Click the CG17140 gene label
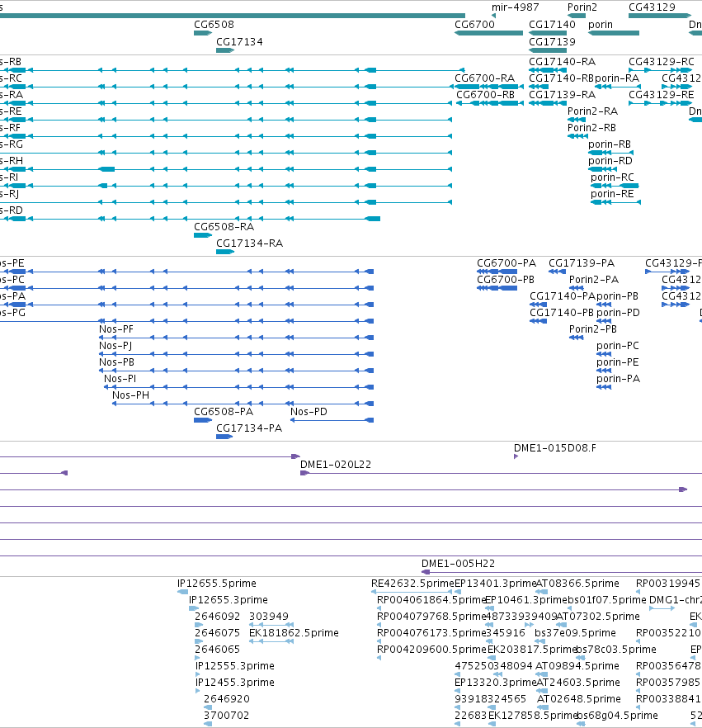Screen dimensions: 702x728 (552, 25)
